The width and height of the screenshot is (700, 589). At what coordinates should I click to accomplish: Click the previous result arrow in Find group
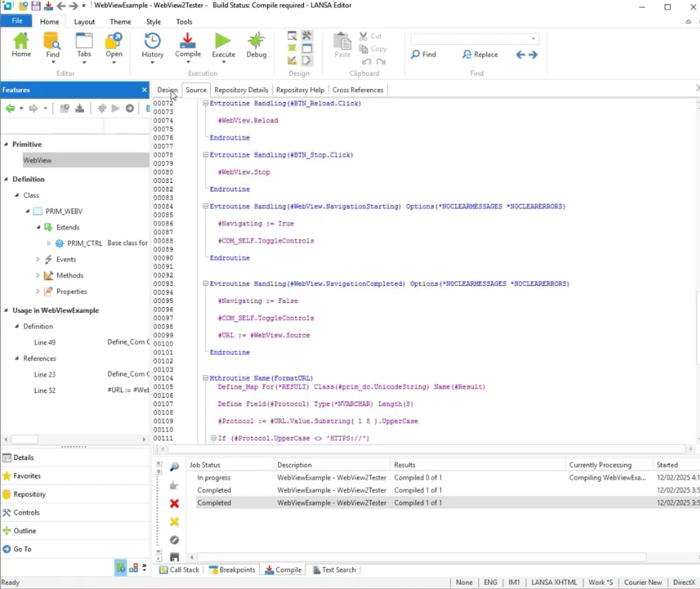[x=520, y=54]
